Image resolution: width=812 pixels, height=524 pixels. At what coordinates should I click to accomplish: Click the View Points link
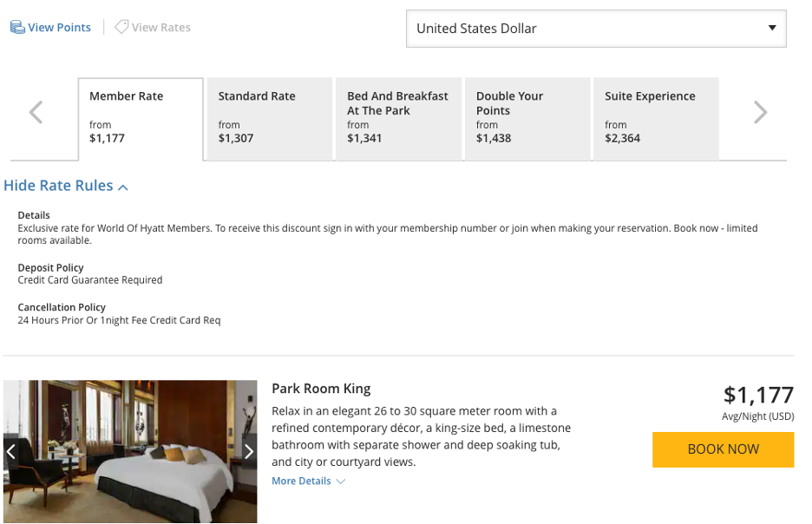coord(59,28)
